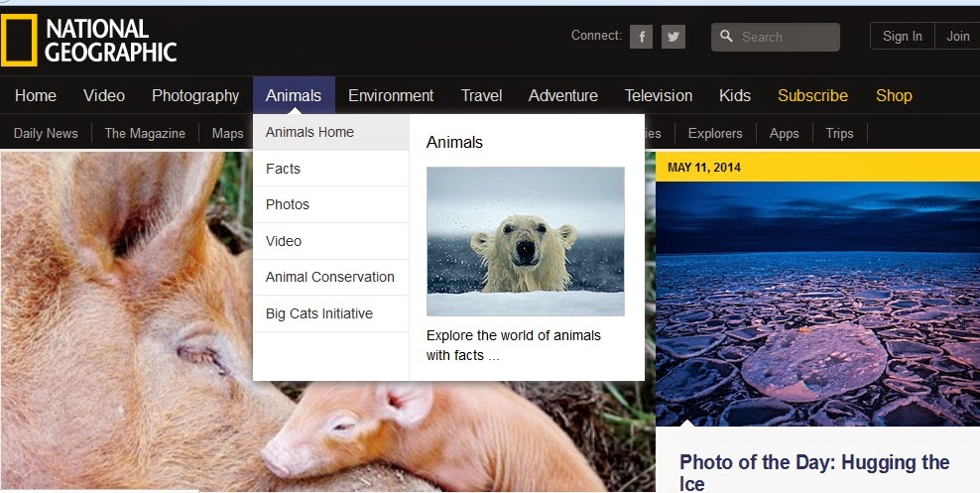
Task: Open the Trips link
Action: pyautogui.click(x=839, y=133)
